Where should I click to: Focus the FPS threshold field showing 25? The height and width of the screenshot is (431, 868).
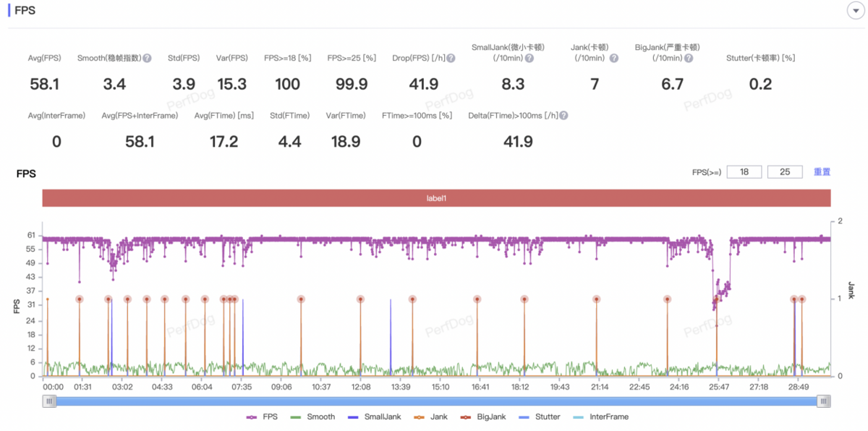(785, 172)
